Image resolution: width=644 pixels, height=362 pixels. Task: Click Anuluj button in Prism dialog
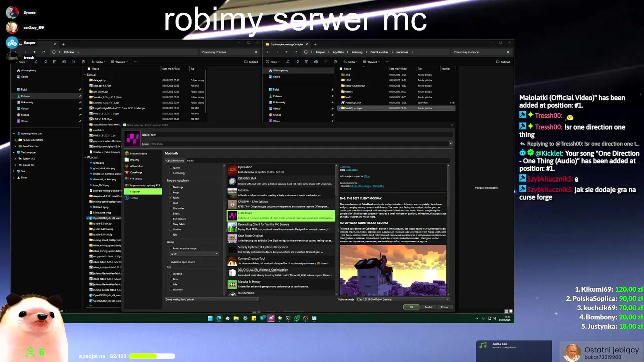pyautogui.click(x=428, y=307)
